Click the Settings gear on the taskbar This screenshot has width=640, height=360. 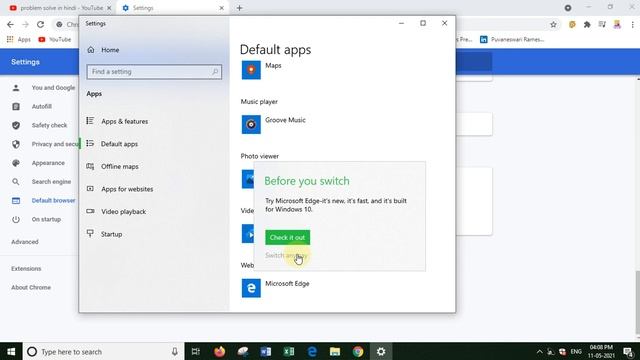pos(381,351)
